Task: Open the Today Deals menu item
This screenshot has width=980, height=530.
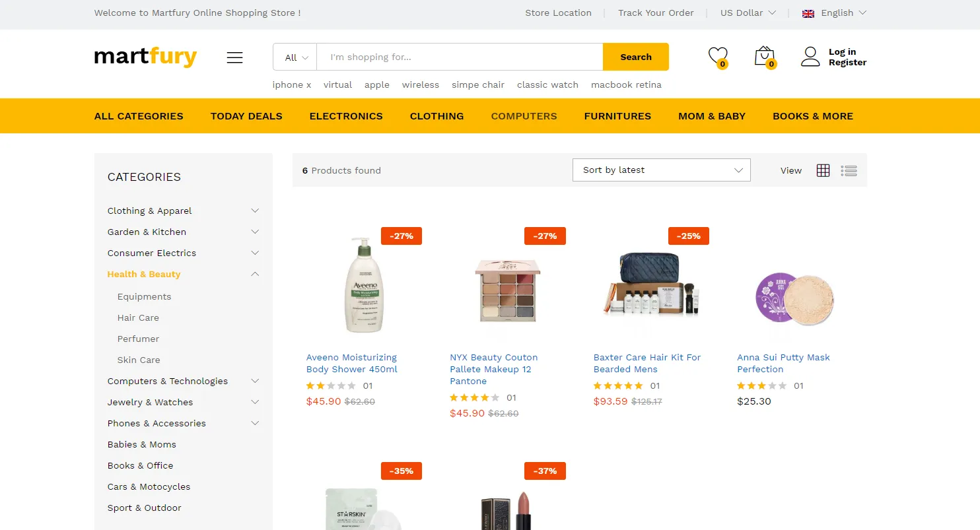Action: tap(246, 116)
